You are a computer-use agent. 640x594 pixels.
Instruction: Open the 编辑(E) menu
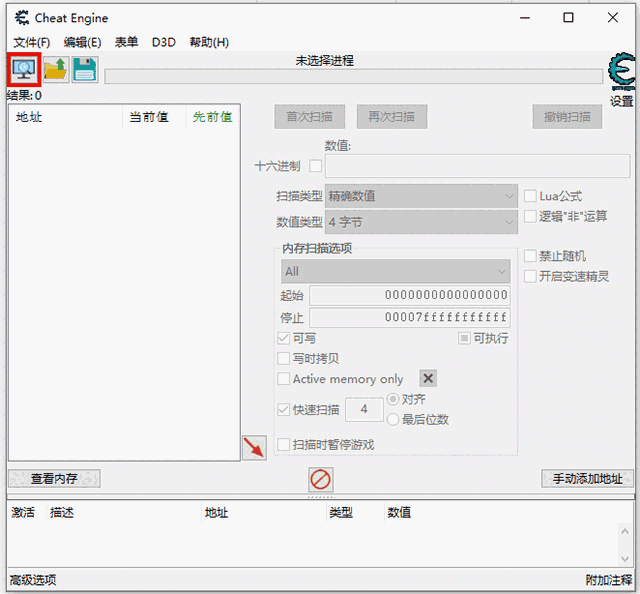82,42
